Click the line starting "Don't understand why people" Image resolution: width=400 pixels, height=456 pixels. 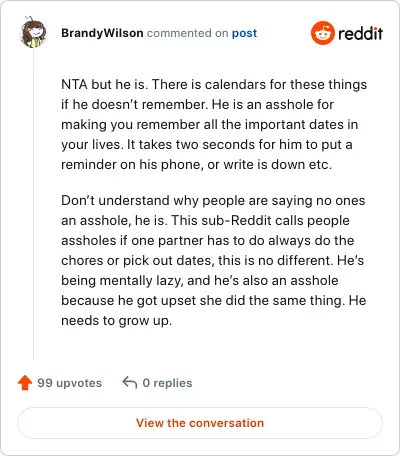coord(213,201)
